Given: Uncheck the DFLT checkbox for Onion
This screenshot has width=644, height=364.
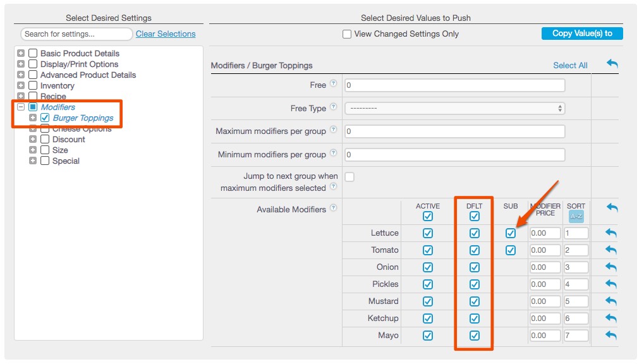Looking at the screenshot, I should [x=473, y=267].
